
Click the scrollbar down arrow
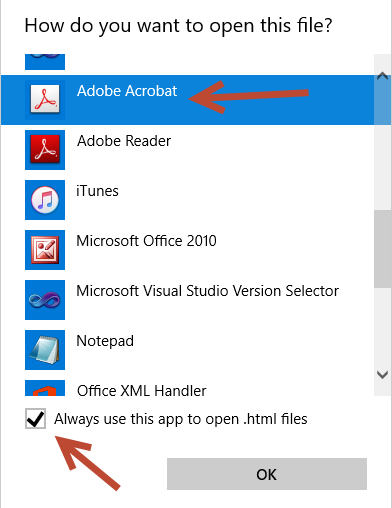[x=382, y=375]
